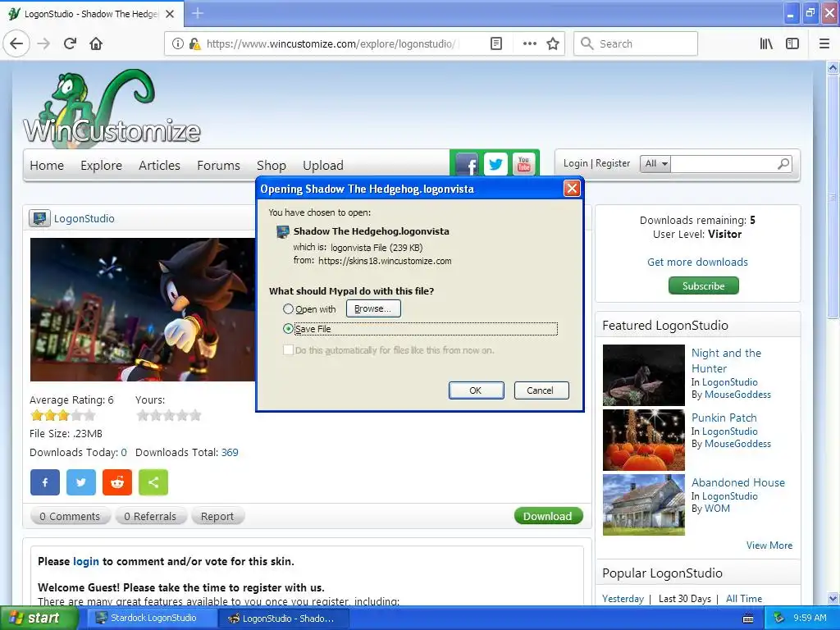Open WinCustomize Facebook header icon
The width and height of the screenshot is (840, 630).
tap(467, 164)
